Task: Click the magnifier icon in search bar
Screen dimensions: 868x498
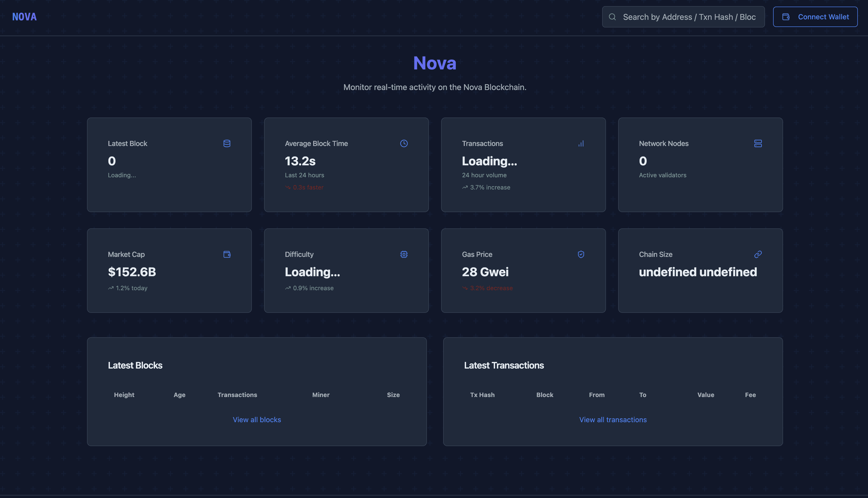Action: 612,17
